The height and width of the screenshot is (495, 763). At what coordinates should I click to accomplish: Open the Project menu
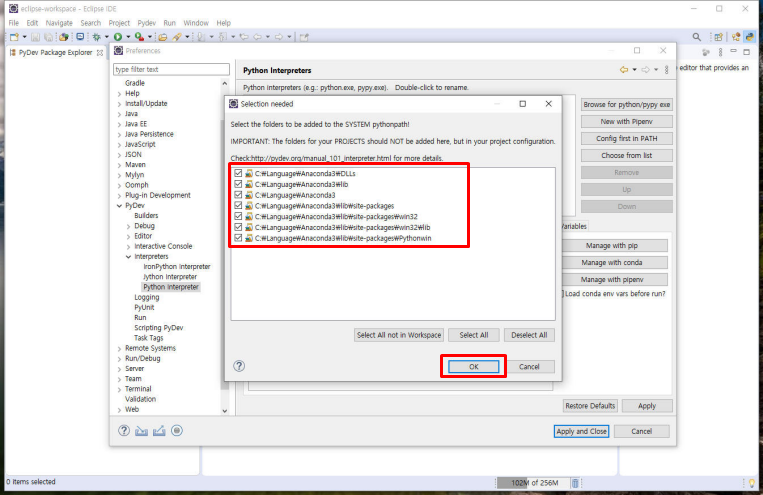pyautogui.click(x=119, y=23)
